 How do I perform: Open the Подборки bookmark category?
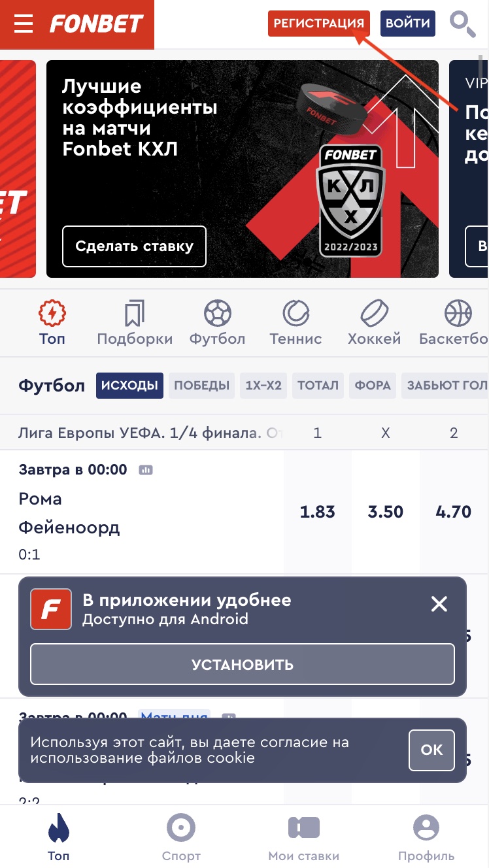tap(135, 314)
